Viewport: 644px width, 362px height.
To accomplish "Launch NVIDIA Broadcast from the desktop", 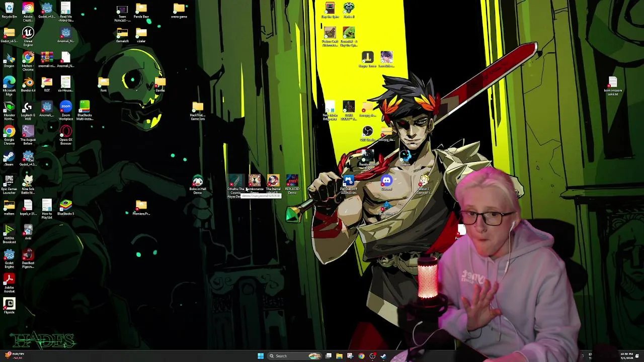I will tap(9, 234).
